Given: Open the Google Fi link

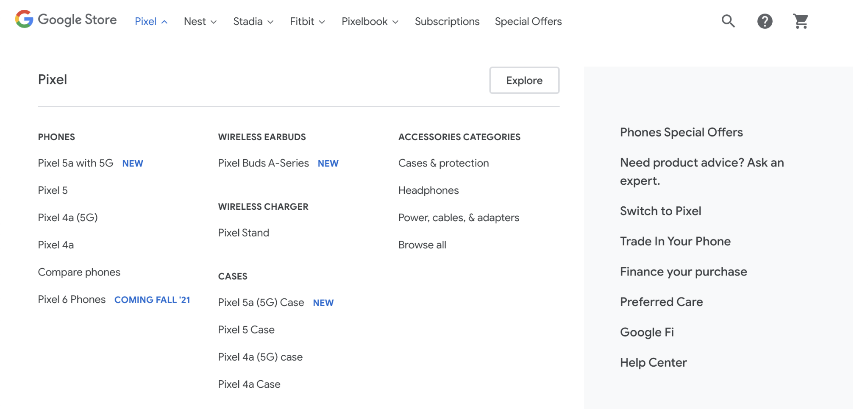Looking at the screenshot, I should click(x=647, y=332).
